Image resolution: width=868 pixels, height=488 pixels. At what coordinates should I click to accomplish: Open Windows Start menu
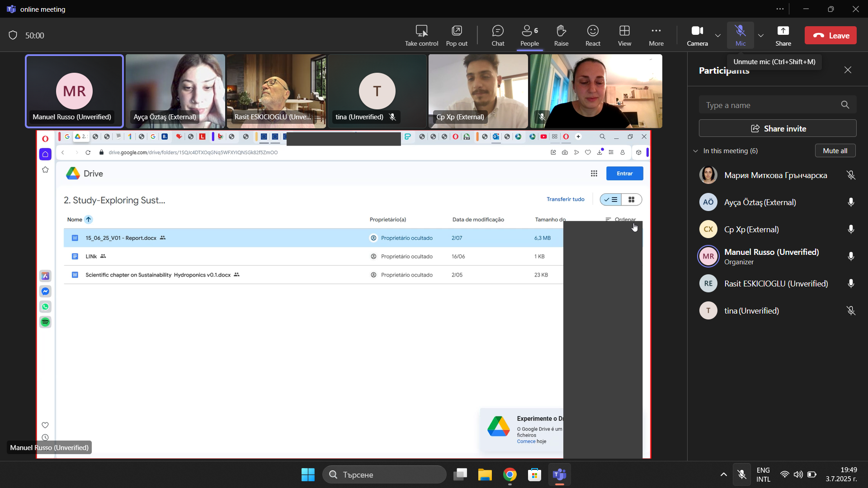308,474
